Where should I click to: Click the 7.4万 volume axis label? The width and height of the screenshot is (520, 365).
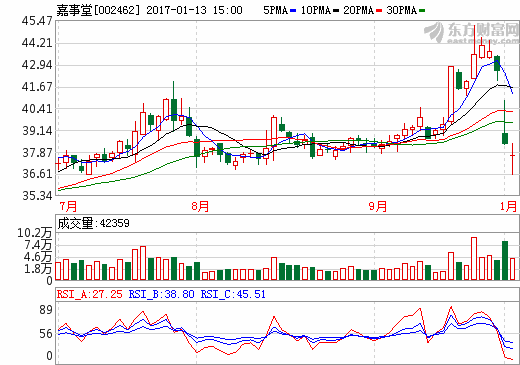(38, 245)
